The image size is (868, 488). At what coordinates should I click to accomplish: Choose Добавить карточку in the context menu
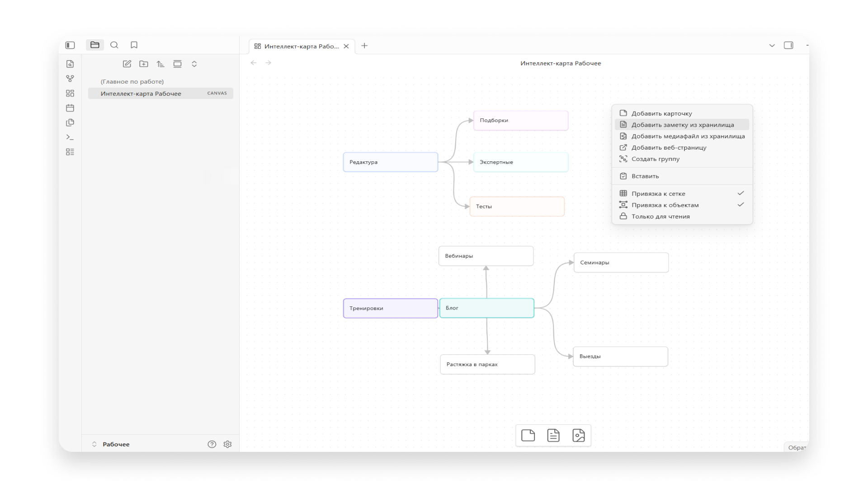pyautogui.click(x=682, y=113)
